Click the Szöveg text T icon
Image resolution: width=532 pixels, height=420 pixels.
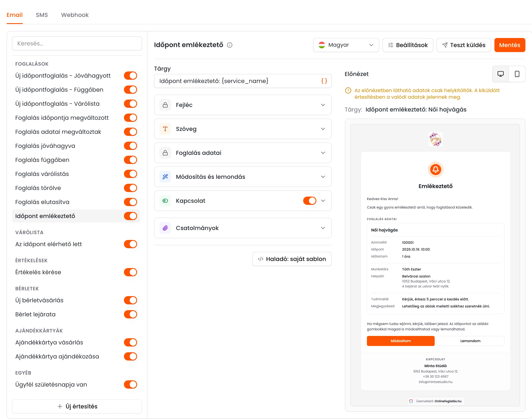(165, 129)
